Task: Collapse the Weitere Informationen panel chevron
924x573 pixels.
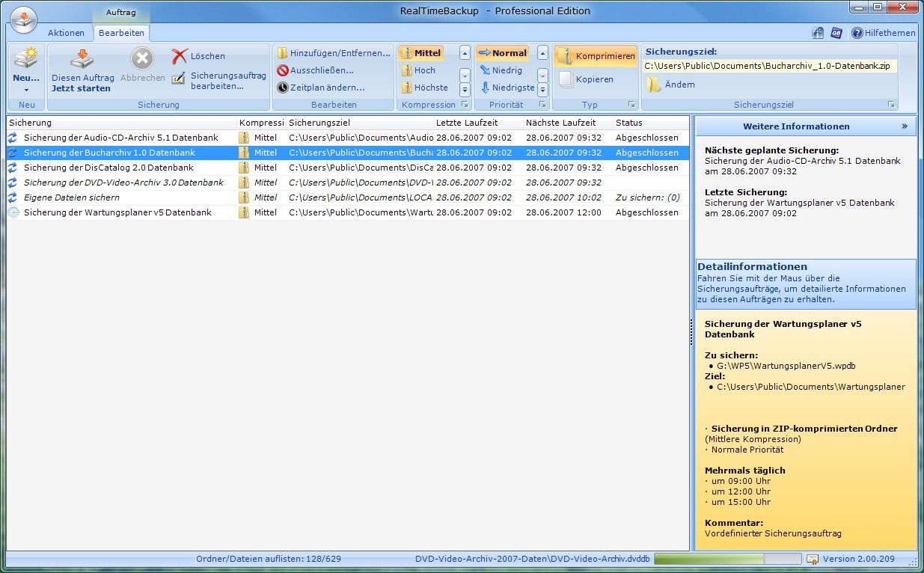Action: [x=905, y=126]
